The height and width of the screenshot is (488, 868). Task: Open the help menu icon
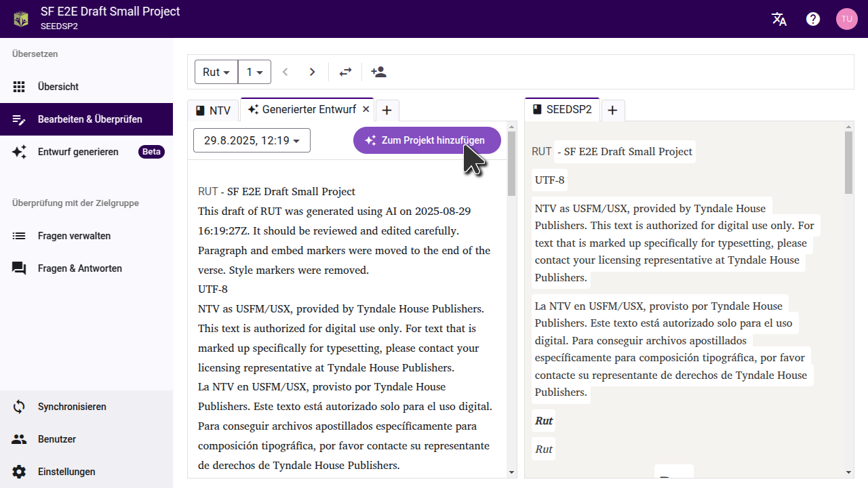click(x=813, y=19)
